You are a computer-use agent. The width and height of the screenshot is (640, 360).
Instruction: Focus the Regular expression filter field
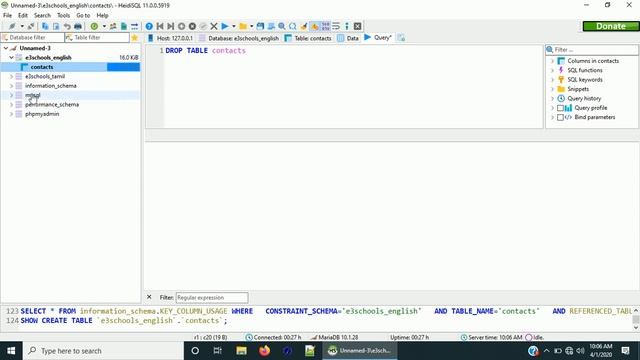coord(212,298)
